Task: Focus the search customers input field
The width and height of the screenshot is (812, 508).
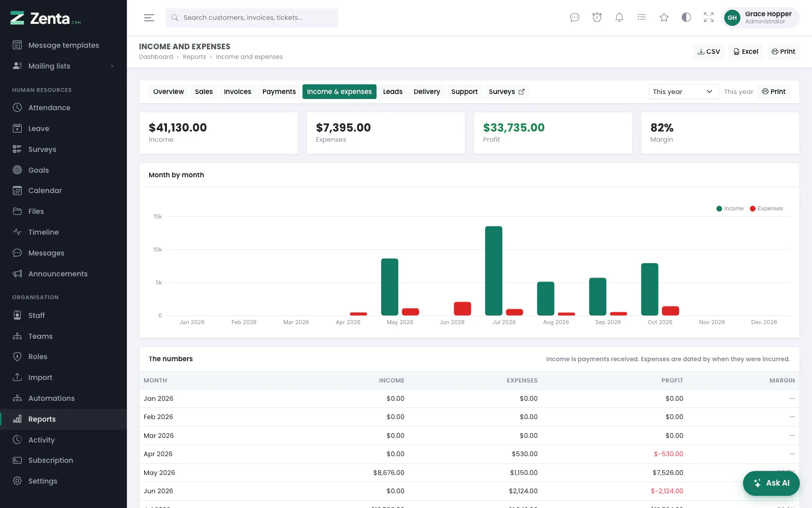Action: coord(252,18)
